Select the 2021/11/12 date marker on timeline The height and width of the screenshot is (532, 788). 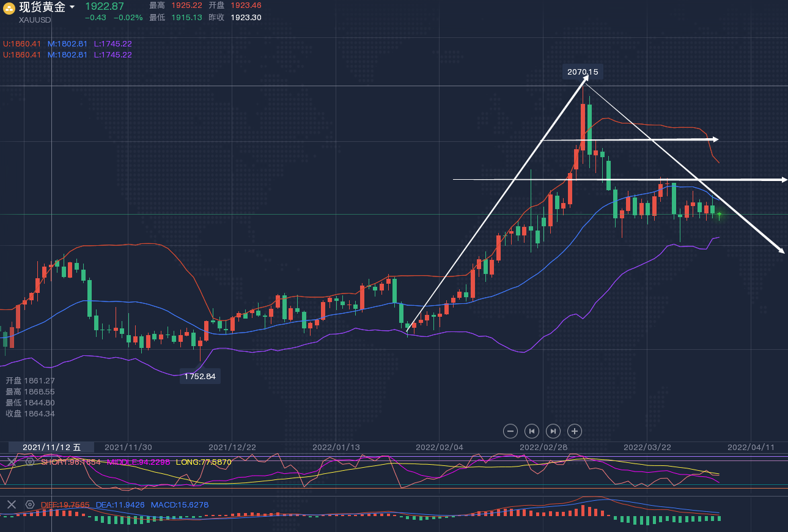(x=51, y=447)
